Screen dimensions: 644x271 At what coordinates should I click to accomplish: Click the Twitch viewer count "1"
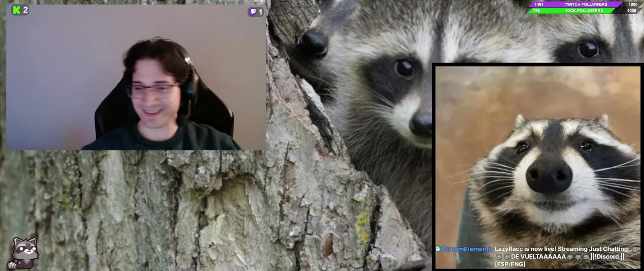pyautogui.click(x=260, y=12)
